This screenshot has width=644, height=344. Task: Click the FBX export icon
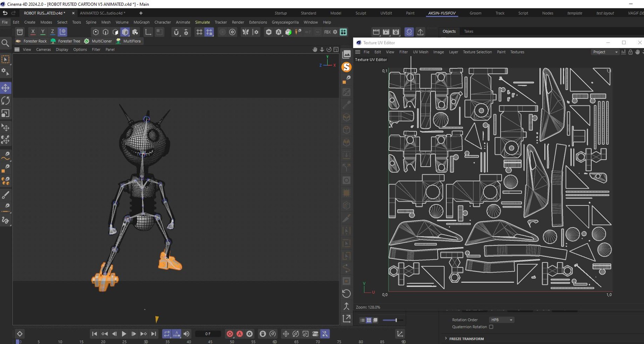click(327, 32)
